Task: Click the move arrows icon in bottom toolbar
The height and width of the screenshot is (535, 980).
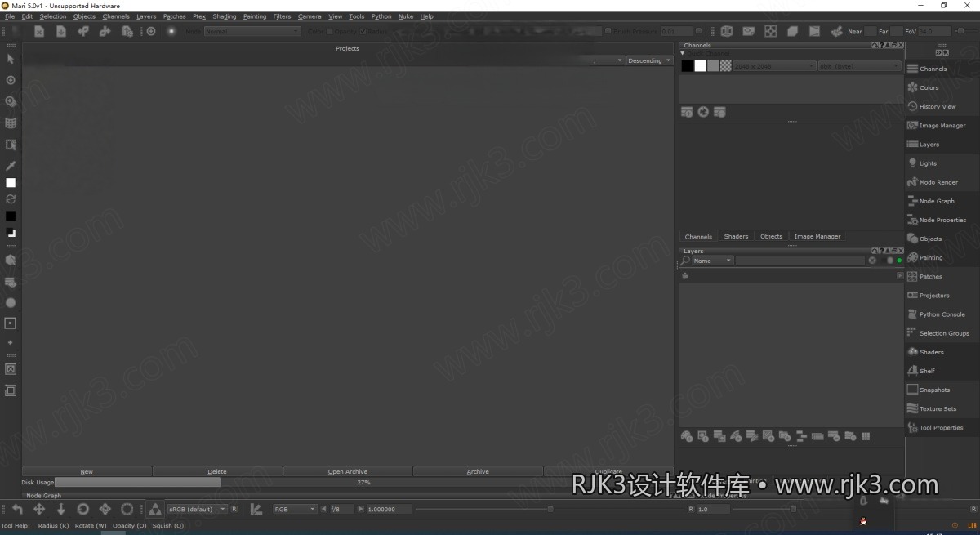Action: point(38,509)
